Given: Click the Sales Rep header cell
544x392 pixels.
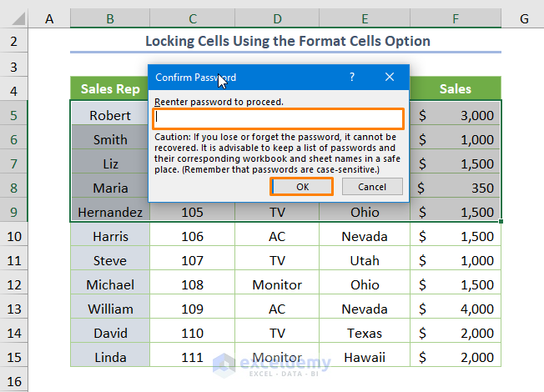Looking at the screenshot, I should click(x=110, y=88).
